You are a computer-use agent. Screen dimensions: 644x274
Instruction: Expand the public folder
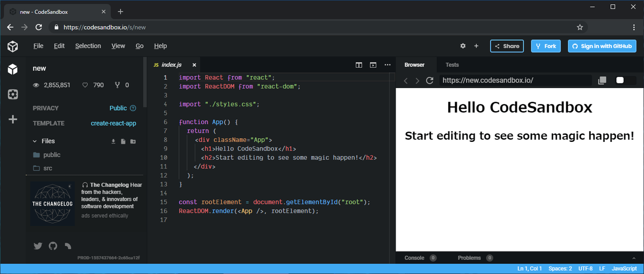(52, 155)
